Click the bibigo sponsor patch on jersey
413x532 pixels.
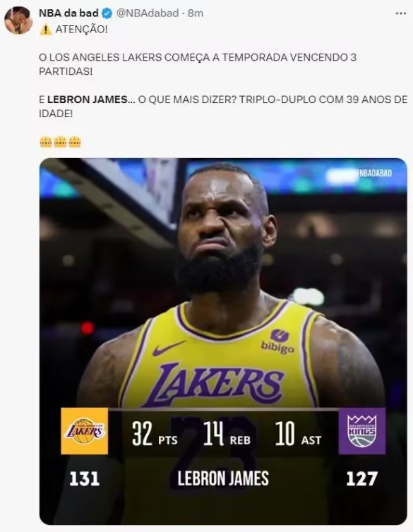coord(278,341)
